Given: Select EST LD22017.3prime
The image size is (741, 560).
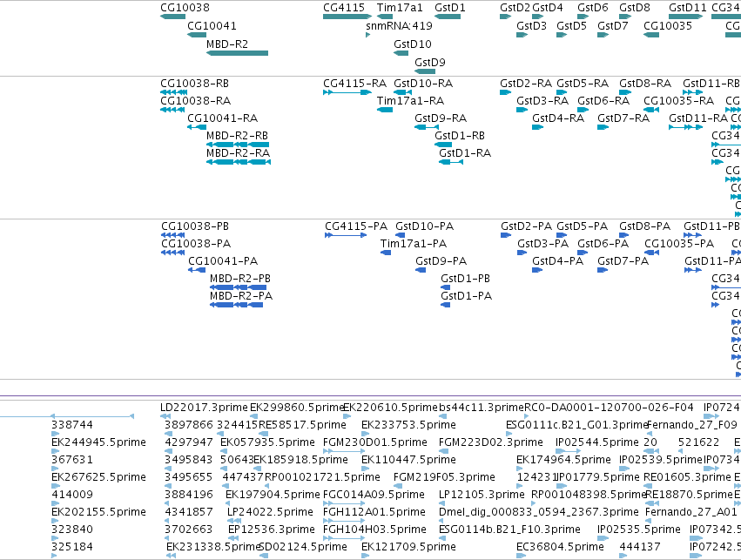Looking at the screenshot, I should (x=204, y=408).
